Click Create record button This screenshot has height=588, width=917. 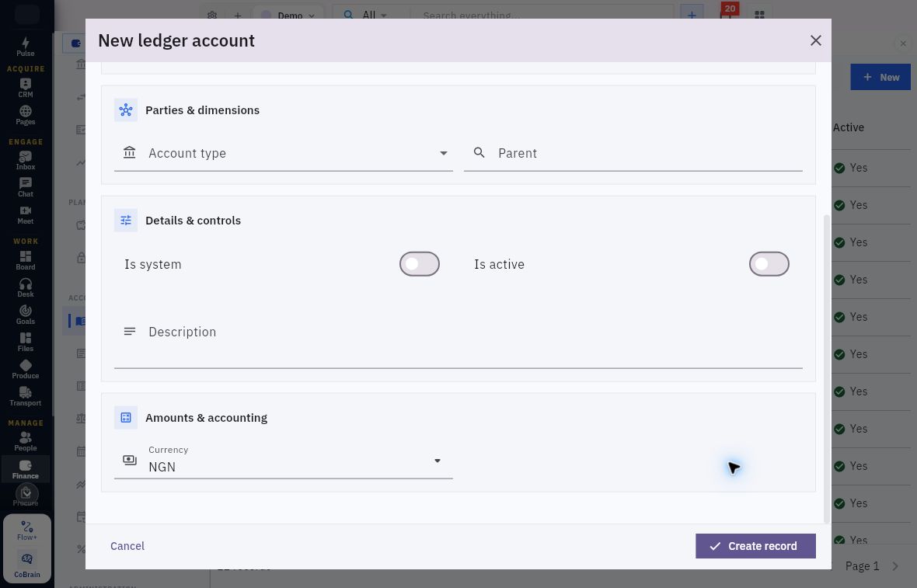[x=755, y=546]
